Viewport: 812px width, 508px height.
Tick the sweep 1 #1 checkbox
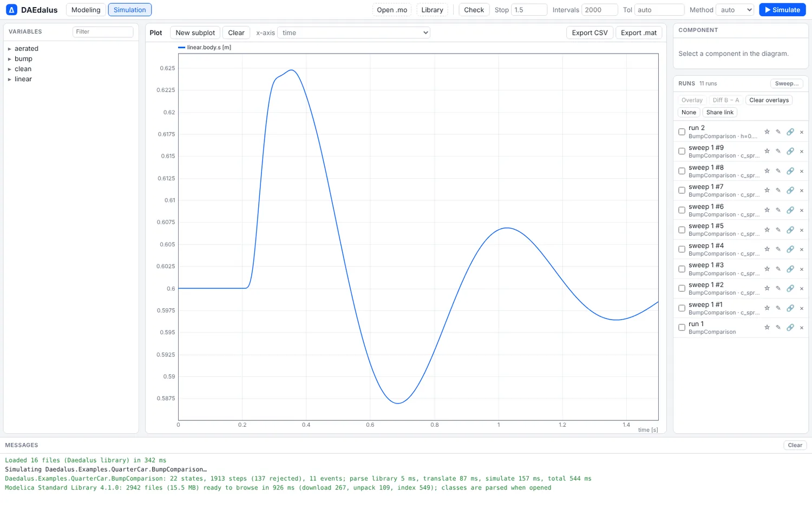(x=682, y=308)
